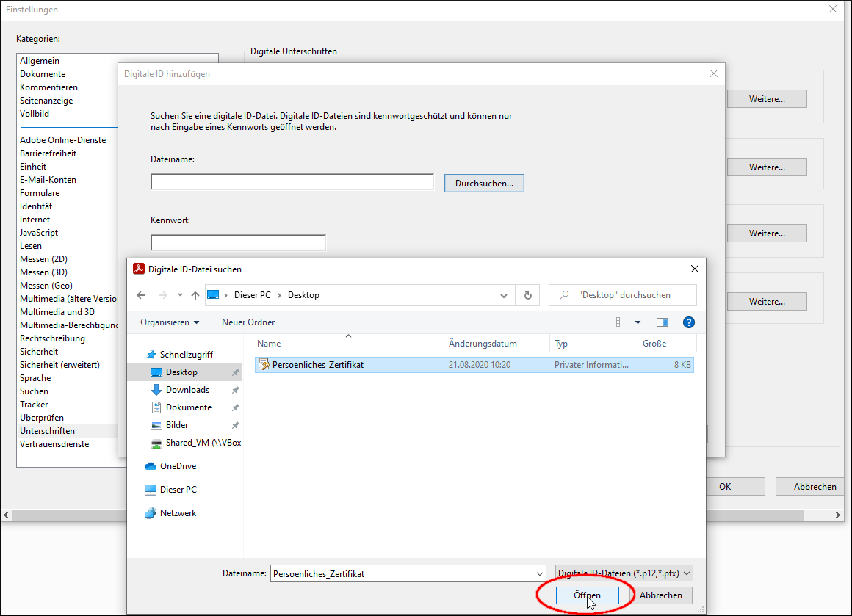852x616 pixels.
Task: Expand the Organisieren menu
Action: [170, 322]
